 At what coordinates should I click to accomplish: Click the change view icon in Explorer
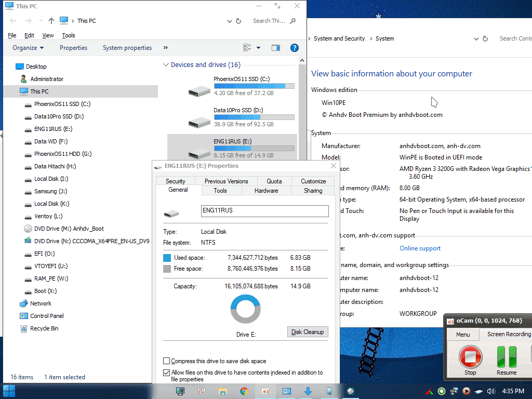coord(247,48)
